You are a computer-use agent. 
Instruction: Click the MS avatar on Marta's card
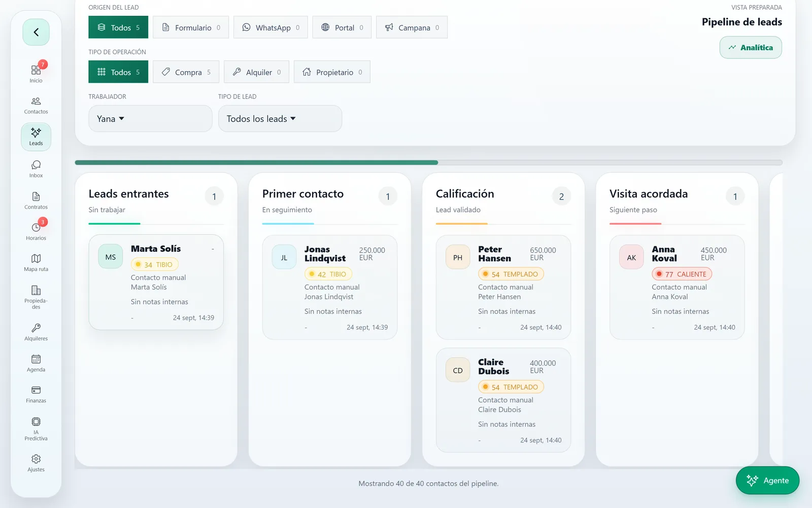111,257
